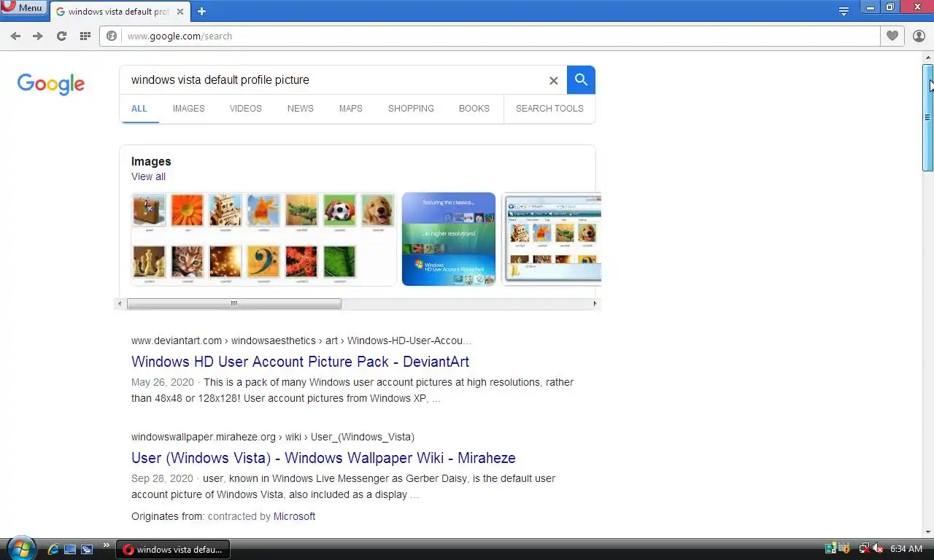The width and height of the screenshot is (934, 560).
Task: Click Show Desktop in Quick Launch
Action: click(x=70, y=549)
